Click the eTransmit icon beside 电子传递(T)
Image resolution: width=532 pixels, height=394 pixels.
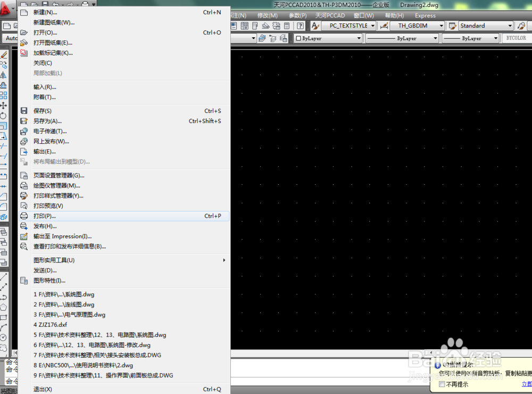24,131
